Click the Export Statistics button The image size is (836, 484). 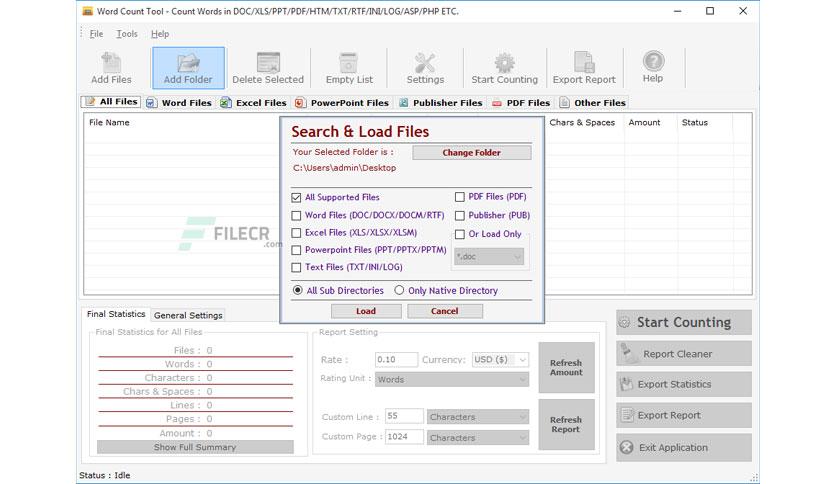click(x=684, y=384)
